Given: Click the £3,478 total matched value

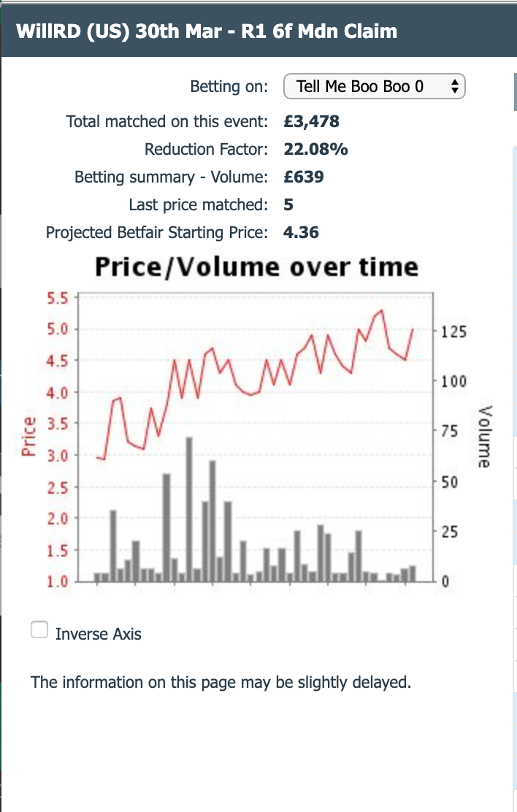Looking at the screenshot, I should tap(311, 121).
